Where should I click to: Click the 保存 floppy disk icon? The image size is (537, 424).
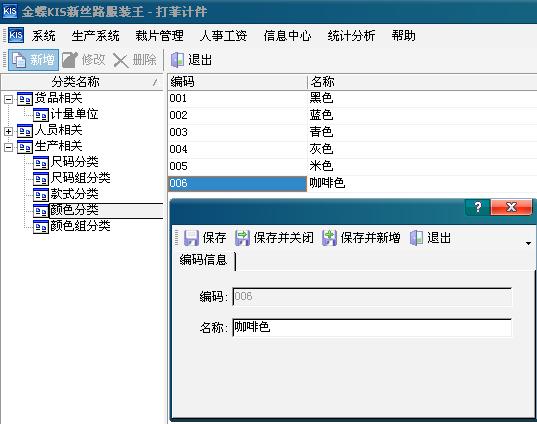pyautogui.click(x=191, y=238)
